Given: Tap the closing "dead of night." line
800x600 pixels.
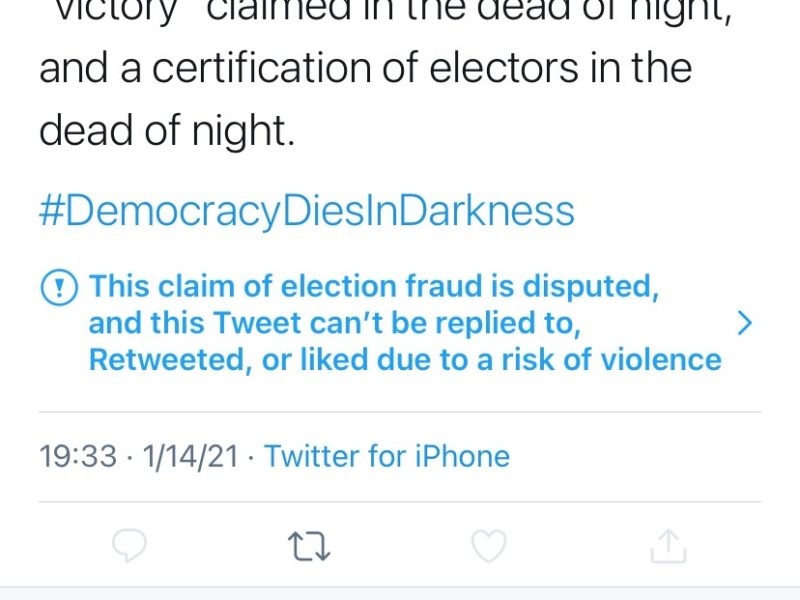Looking at the screenshot, I should click(x=167, y=131).
